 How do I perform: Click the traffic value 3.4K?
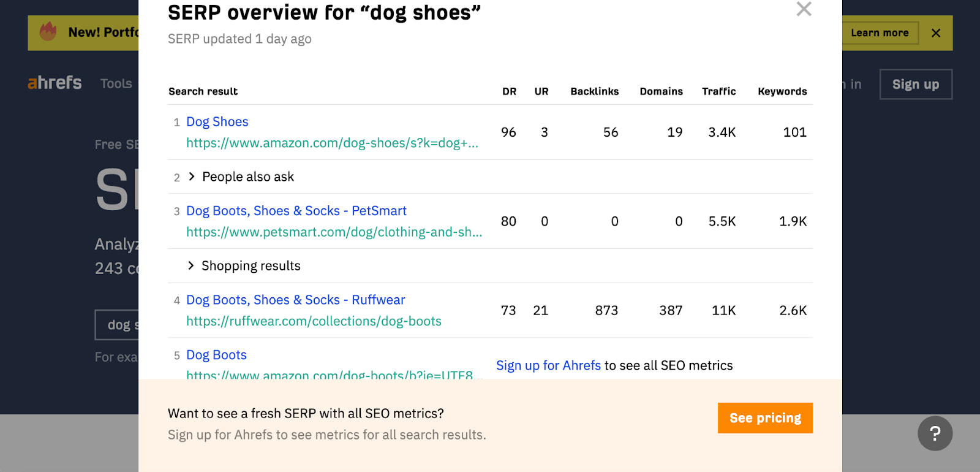722,132
